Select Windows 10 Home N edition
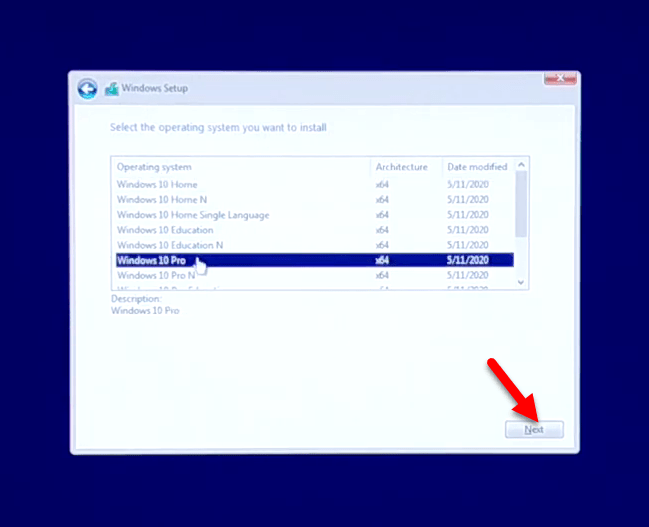 click(315, 200)
